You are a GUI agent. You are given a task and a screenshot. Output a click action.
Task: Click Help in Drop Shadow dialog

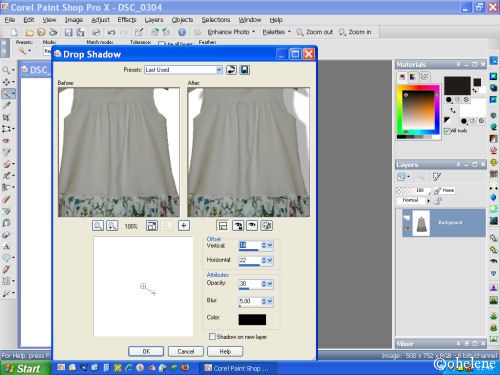point(225,351)
